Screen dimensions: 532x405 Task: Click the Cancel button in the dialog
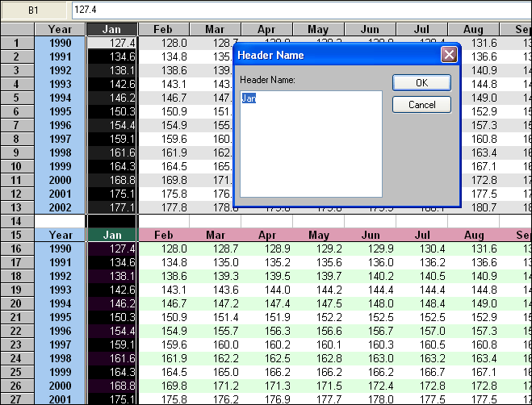point(421,105)
